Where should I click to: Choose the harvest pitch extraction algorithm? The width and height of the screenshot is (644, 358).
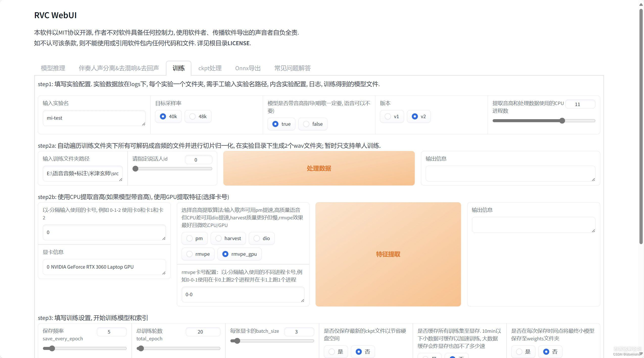pos(218,238)
